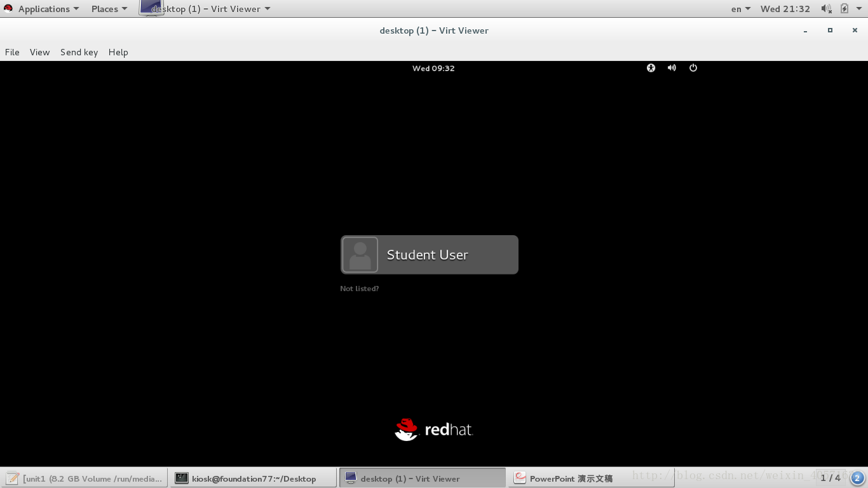Open the host panel user menu arrow
This screenshot has width=868, height=488.
tap(859, 9)
